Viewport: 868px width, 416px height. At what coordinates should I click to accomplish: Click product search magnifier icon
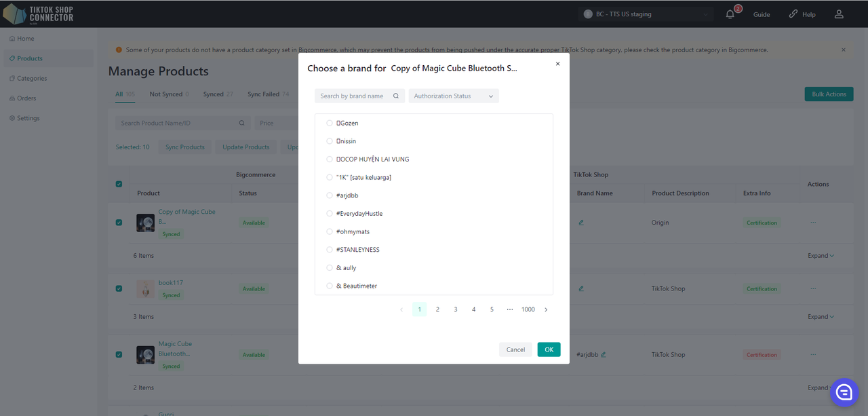(x=241, y=123)
